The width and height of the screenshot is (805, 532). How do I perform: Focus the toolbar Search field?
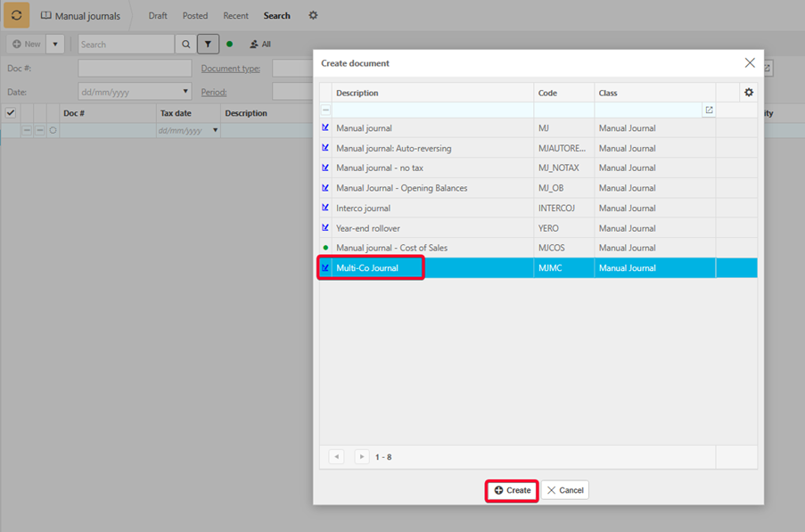pos(127,45)
